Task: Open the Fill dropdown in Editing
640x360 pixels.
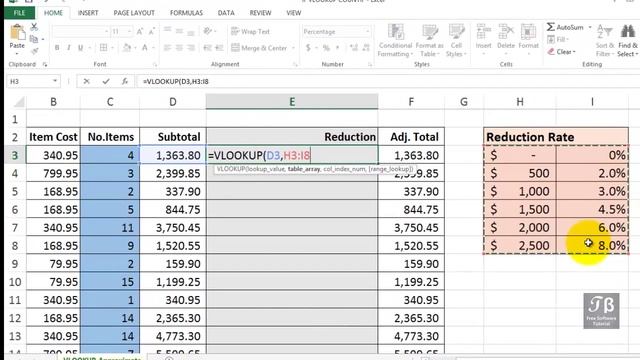Action: coord(558,40)
